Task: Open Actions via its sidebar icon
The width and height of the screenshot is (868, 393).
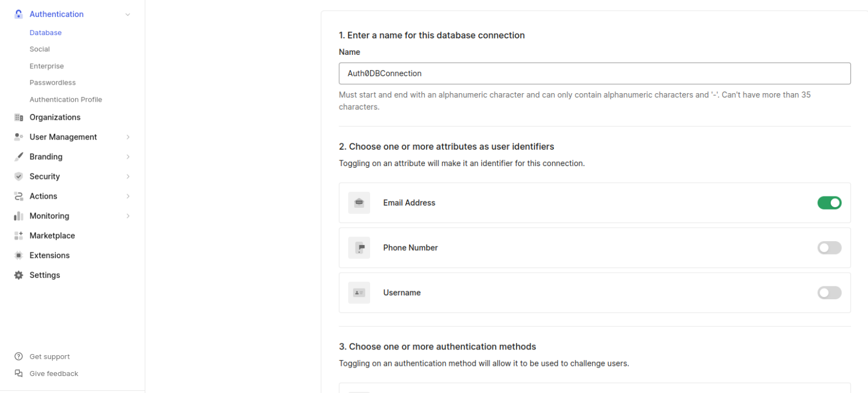Action: (x=19, y=196)
